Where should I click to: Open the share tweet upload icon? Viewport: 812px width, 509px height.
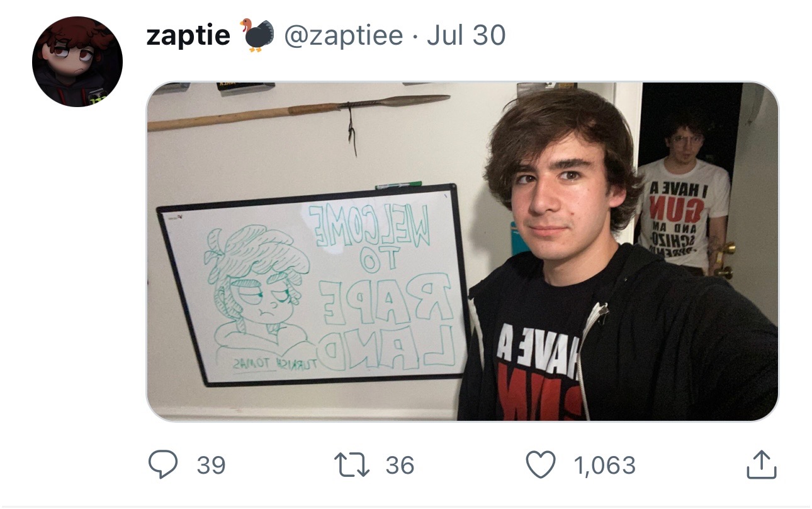(762, 465)
